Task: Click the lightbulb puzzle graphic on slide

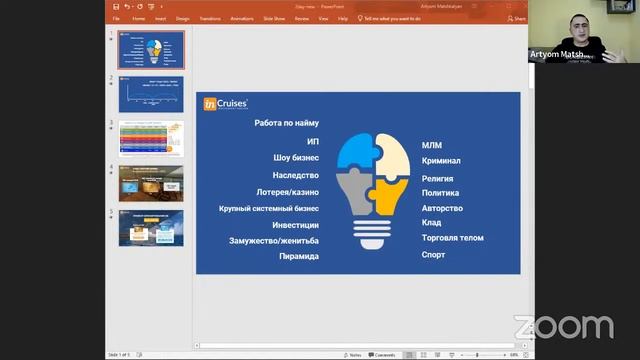Action: [373, 191]
